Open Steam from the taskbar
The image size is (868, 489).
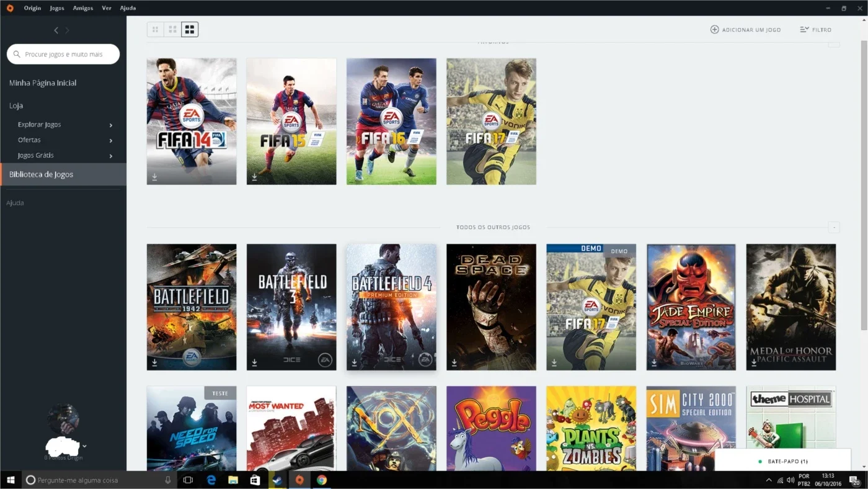(277, 480)
